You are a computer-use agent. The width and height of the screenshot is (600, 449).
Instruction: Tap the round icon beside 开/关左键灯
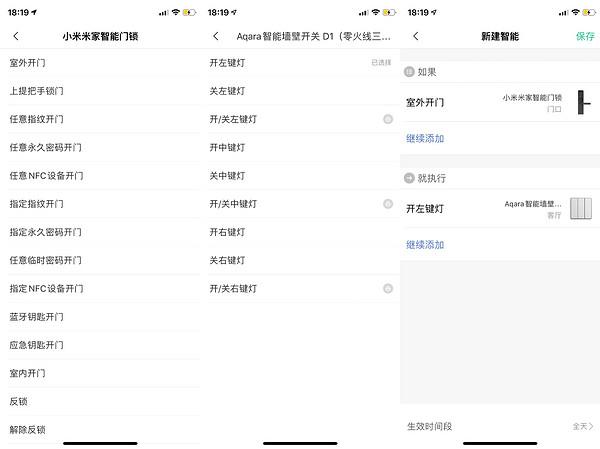tap(388, 119)
